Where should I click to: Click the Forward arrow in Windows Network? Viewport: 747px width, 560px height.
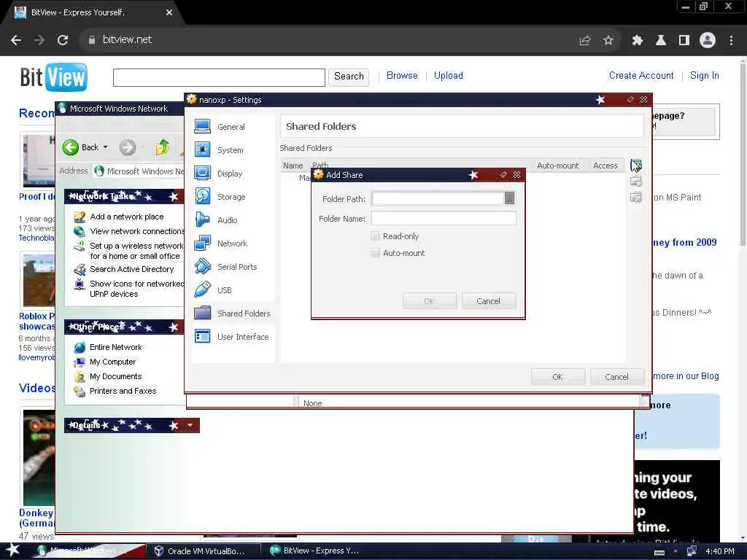click(x=128, y=147)
